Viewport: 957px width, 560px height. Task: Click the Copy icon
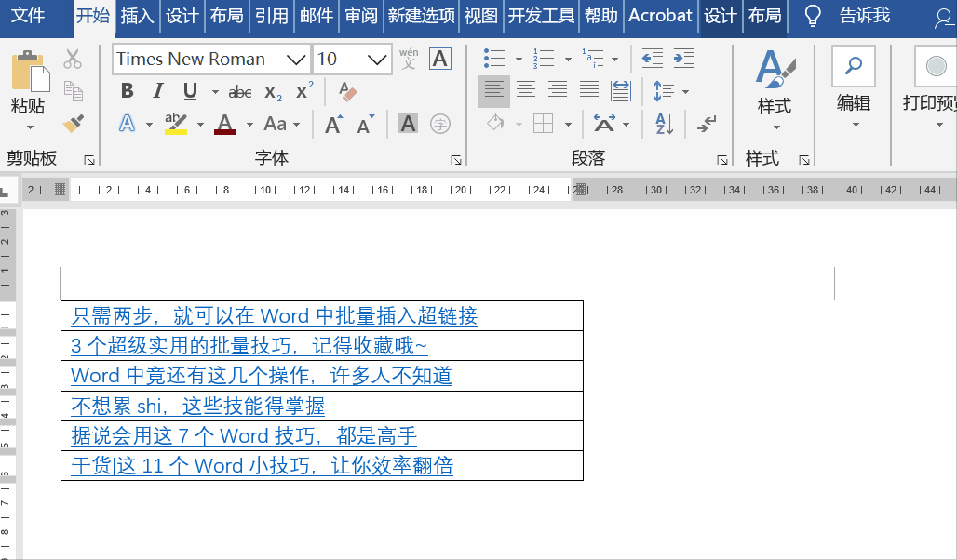pos(74,91)
